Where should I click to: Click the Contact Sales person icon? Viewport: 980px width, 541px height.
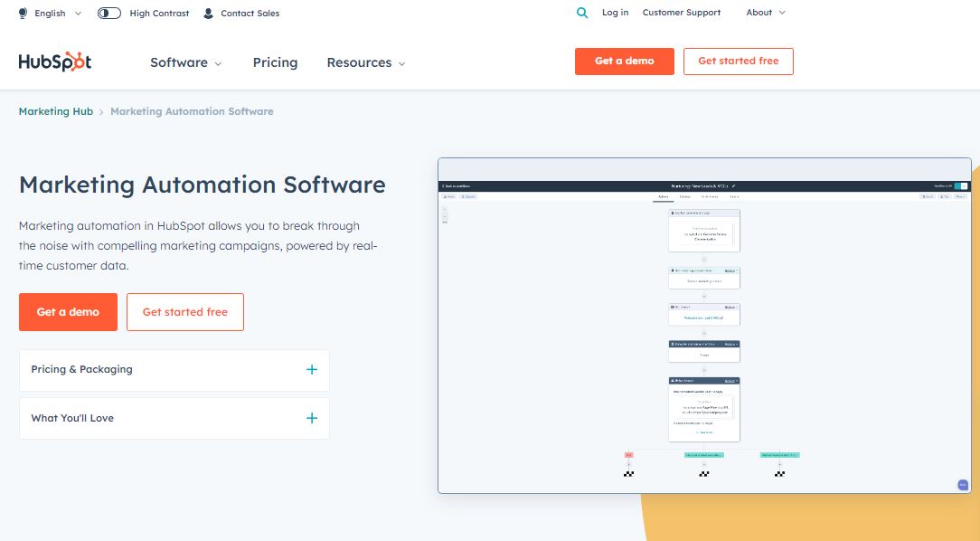click(208, 14)
